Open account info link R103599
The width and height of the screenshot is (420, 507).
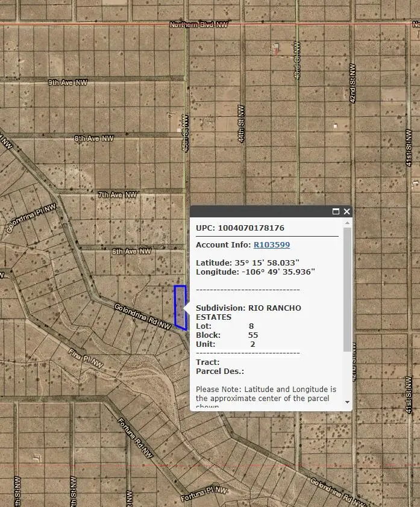[x=271, y=244]
